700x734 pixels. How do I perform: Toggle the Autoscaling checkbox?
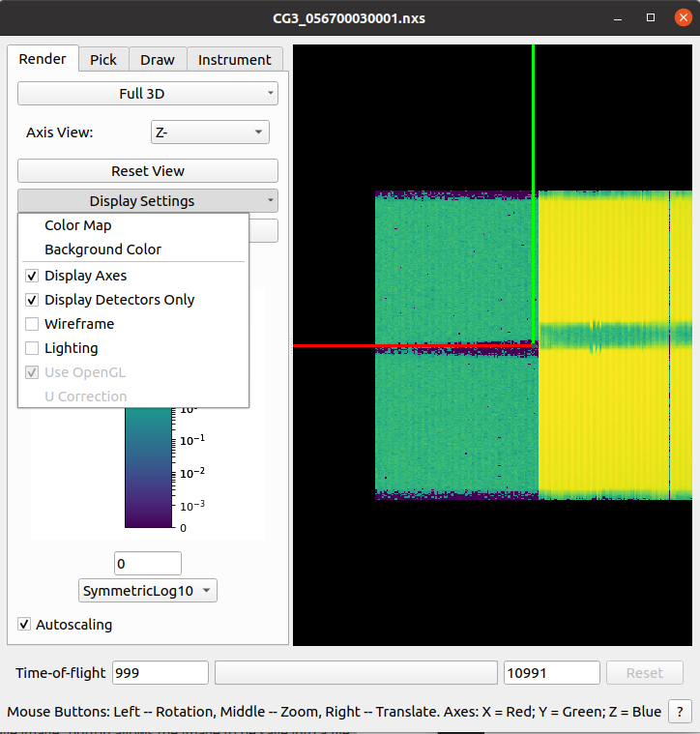[x=24, y=625]
